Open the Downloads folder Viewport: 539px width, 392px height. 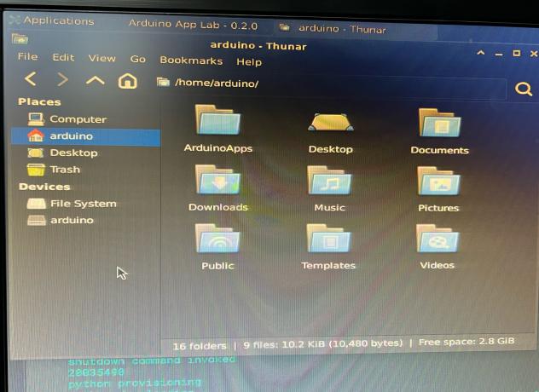tap(218, 182)
